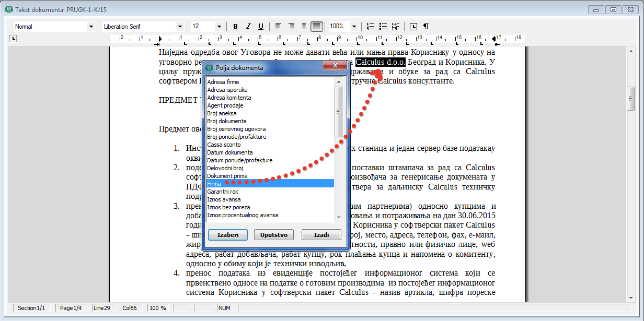Open the font size 12 dropdown
The height and width of the screenshot is (321, 644).
[218, 26]
